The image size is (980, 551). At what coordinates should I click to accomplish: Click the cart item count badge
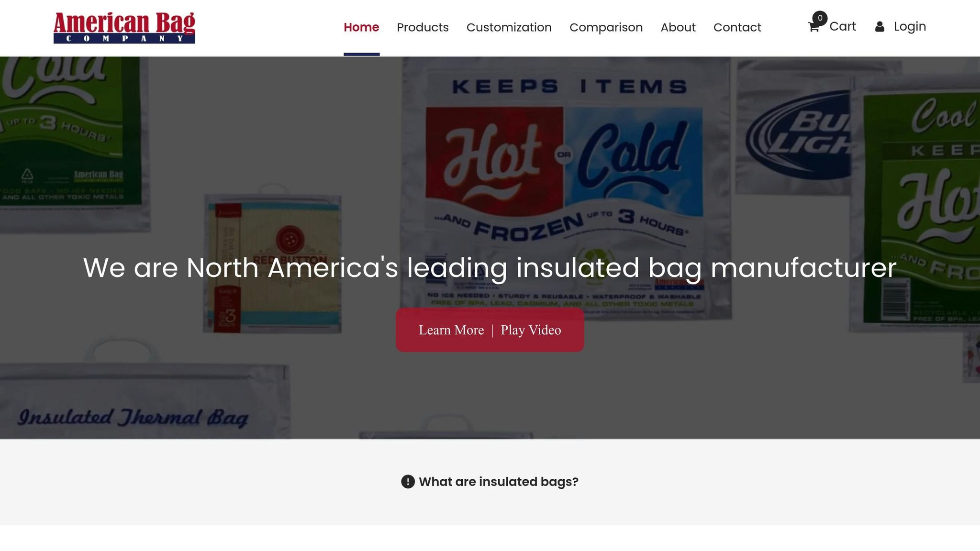(820, 18)
